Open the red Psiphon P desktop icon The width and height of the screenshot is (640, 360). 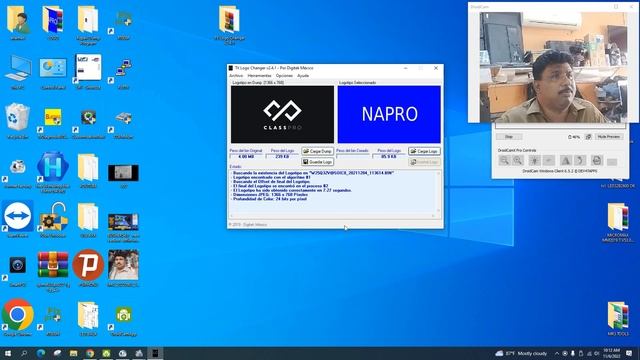coord(88,267)
